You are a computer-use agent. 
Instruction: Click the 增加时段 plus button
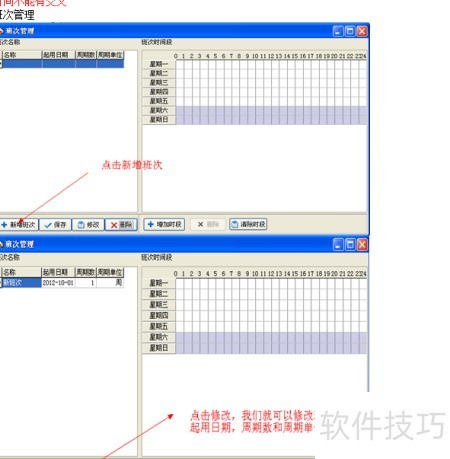point(164,224)
